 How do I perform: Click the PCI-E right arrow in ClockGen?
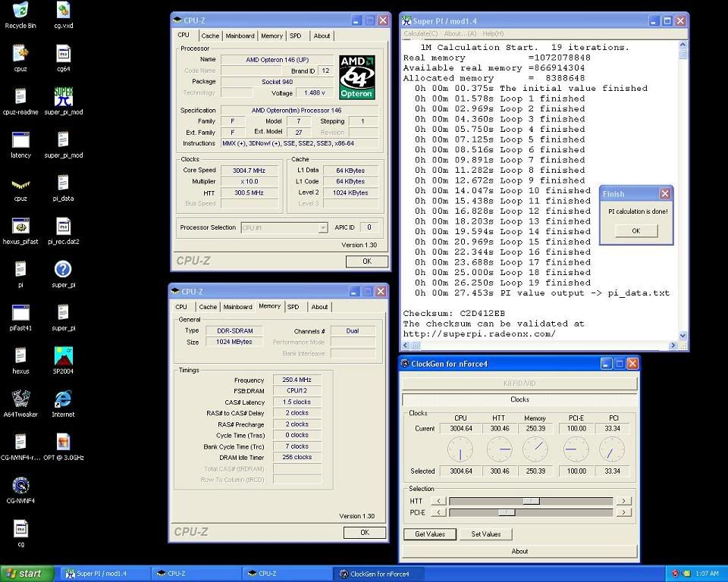tap(623, 512)
